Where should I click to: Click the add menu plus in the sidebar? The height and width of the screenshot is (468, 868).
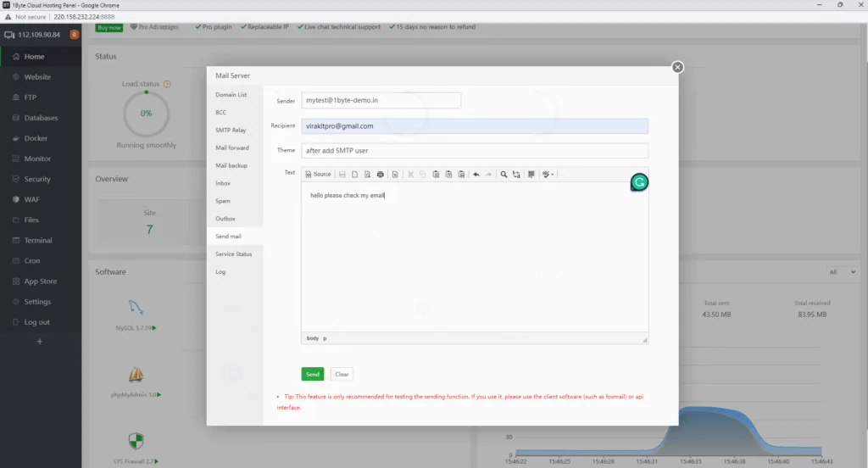(x=39, y=342)
